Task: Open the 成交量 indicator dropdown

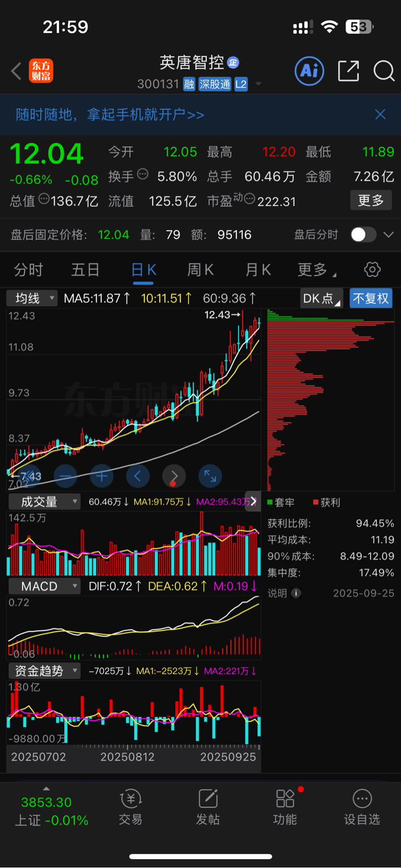Action: [44, 502]
